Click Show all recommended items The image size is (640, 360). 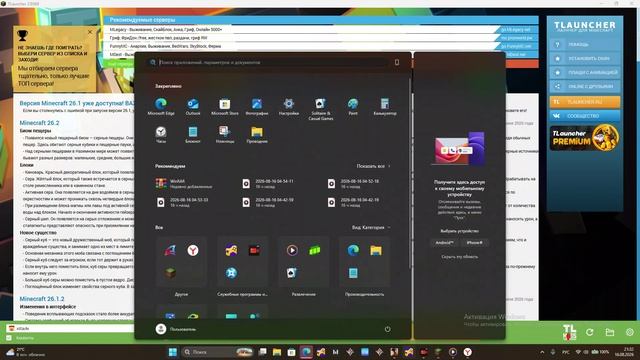point(373,166)
